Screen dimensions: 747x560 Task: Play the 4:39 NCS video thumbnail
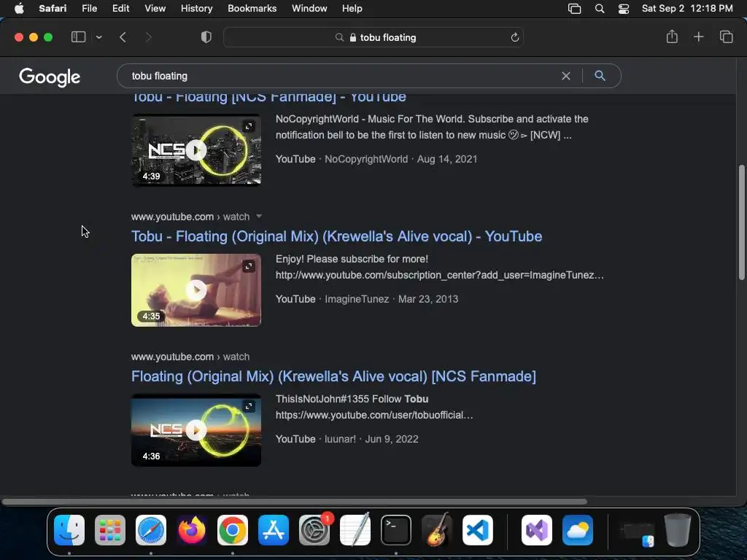196,150
